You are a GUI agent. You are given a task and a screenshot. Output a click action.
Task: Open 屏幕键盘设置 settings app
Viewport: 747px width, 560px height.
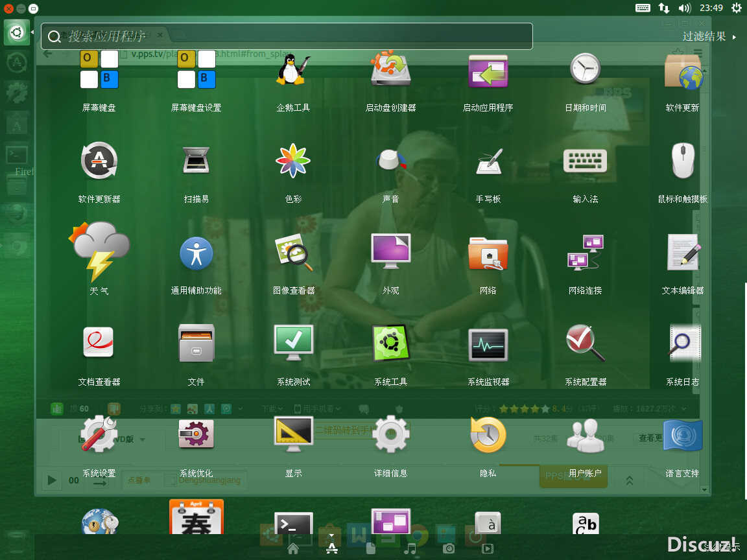(x=196, y=71)
